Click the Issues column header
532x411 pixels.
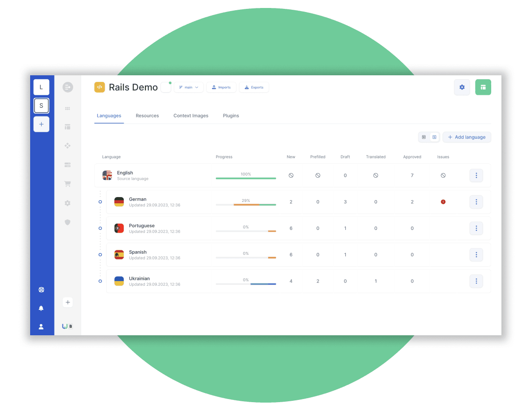tap(443, 157)
